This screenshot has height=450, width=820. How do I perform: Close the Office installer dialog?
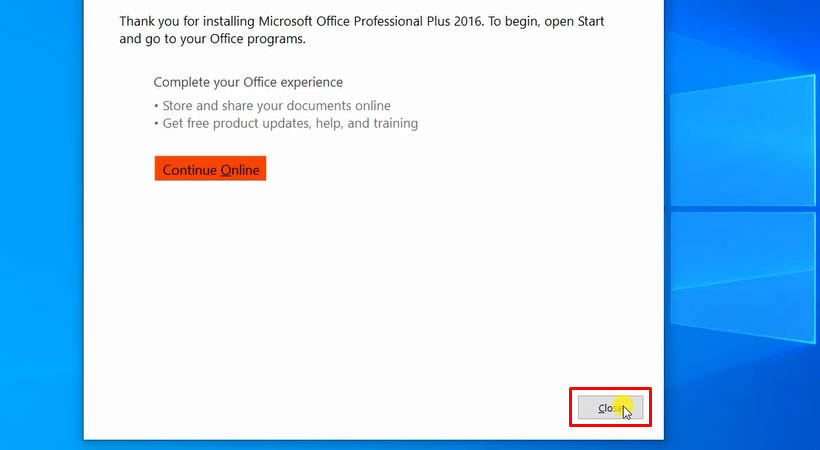pyautogui.click(x=610, y=407)
